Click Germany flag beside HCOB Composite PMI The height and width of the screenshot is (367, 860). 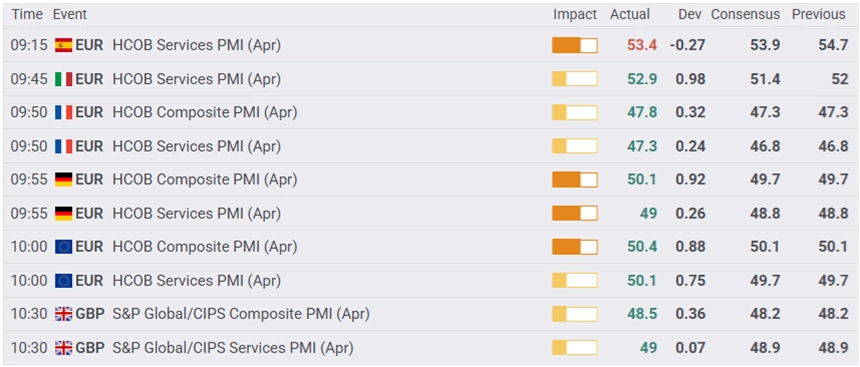click(x=64, y=180)
